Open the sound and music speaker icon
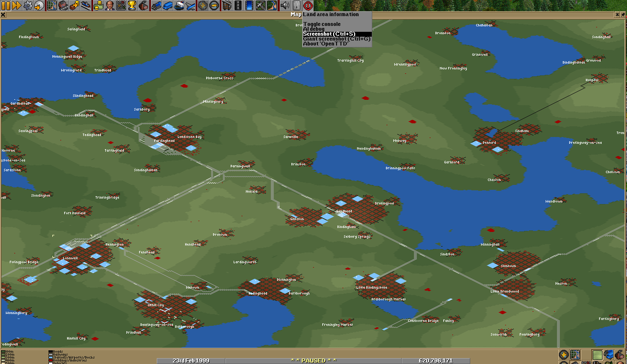 285,5
